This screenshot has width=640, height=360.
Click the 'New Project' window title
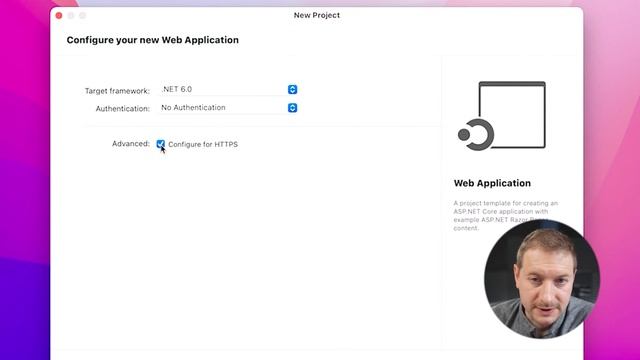point(317,15)
